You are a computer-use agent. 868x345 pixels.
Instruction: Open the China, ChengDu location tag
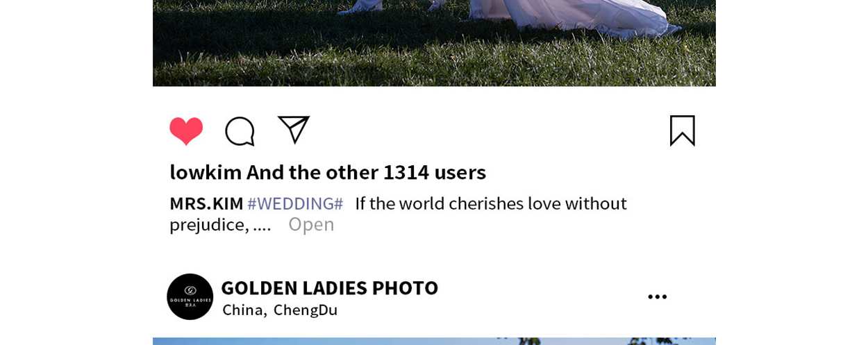tap(280, 310)
